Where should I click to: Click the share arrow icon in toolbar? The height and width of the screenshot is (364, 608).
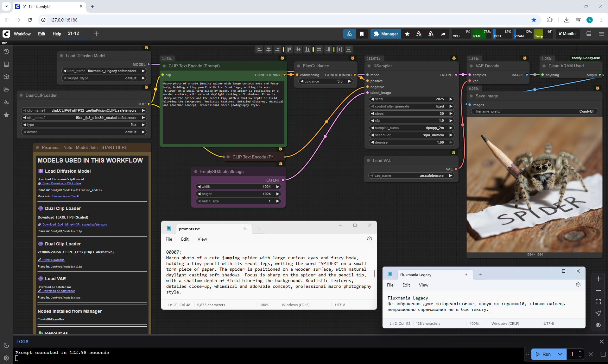pyautogui.click(x=443, y=34)
